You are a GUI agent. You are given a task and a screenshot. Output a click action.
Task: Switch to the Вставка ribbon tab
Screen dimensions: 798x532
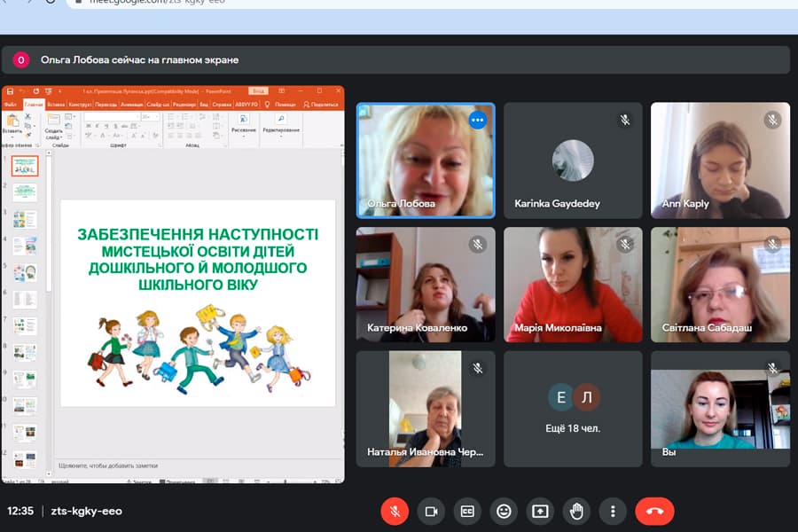(x=56, y=105)
